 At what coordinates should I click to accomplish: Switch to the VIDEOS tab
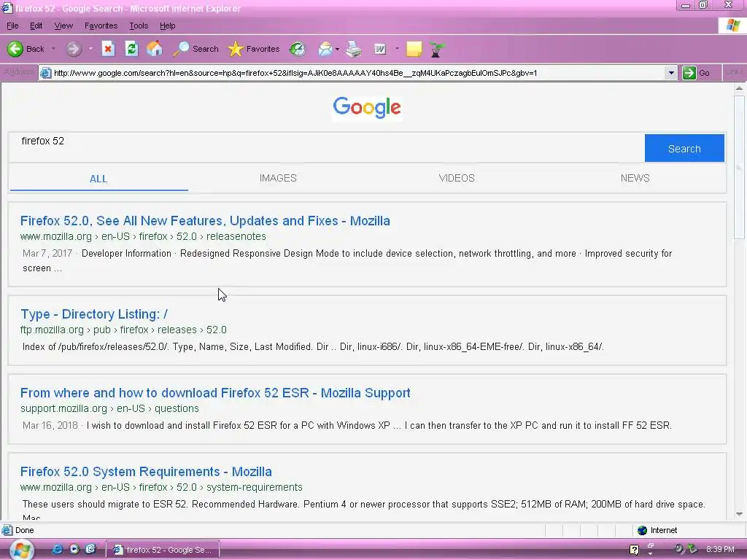[x=457, y=178]
